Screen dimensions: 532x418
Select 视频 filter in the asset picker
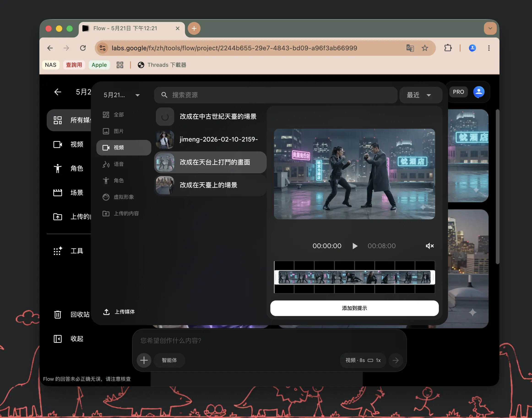tap(124, 147)
